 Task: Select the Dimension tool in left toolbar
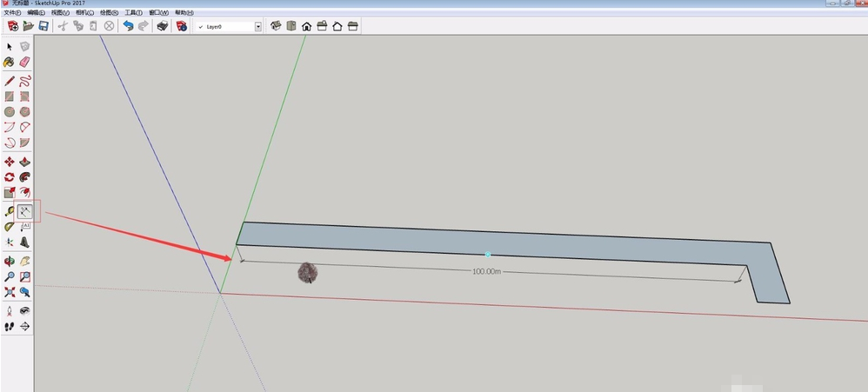25,210
